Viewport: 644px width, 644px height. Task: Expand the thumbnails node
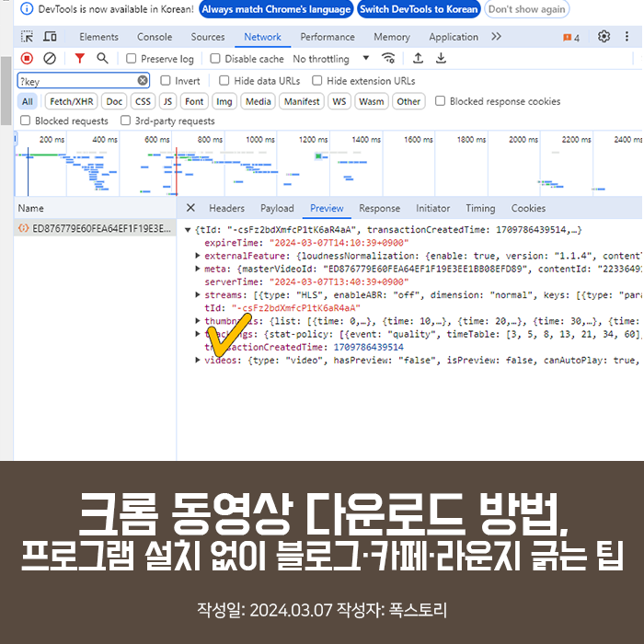point(198,320)
